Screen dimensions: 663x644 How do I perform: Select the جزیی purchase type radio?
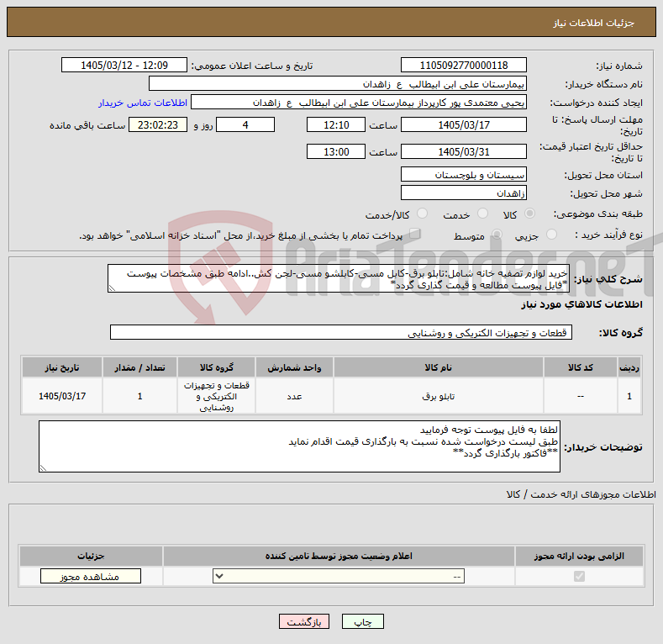coord(551,235)
